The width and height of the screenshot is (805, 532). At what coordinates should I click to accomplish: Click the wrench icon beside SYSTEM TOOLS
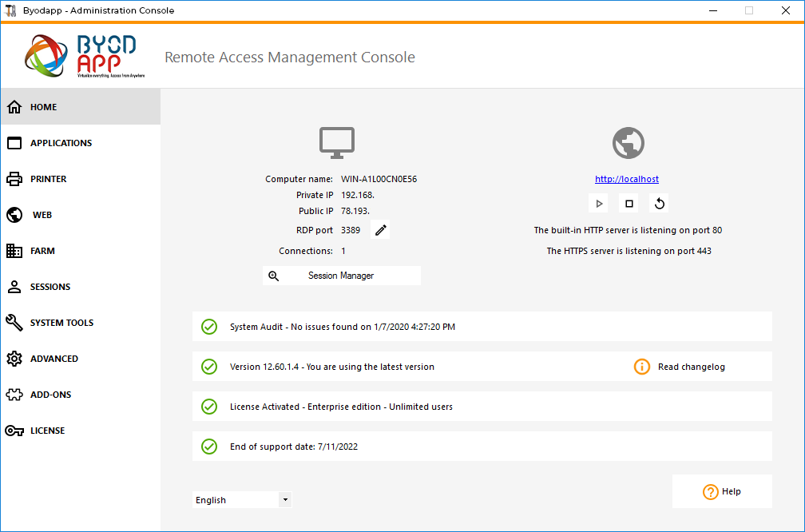click(x=14, y=323)
